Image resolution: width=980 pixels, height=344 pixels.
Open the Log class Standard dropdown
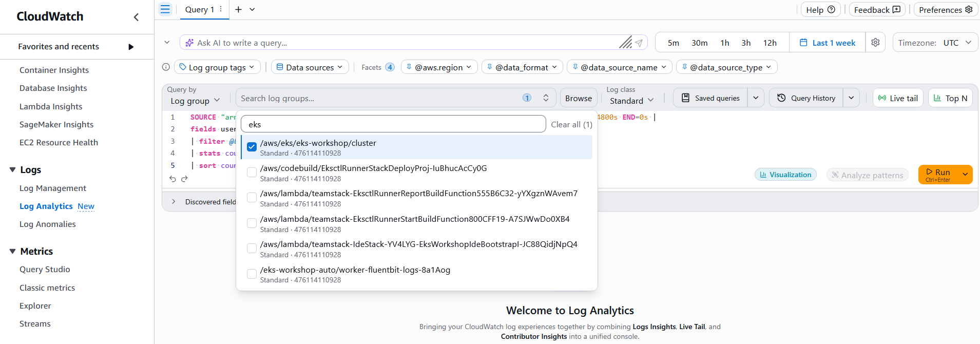[x=631, y=101]
